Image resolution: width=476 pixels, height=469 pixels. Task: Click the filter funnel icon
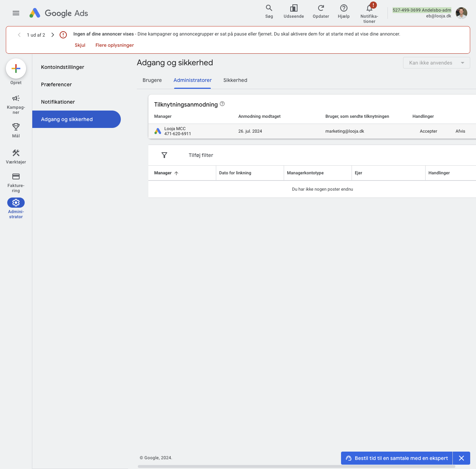click(x=164, y=155)
